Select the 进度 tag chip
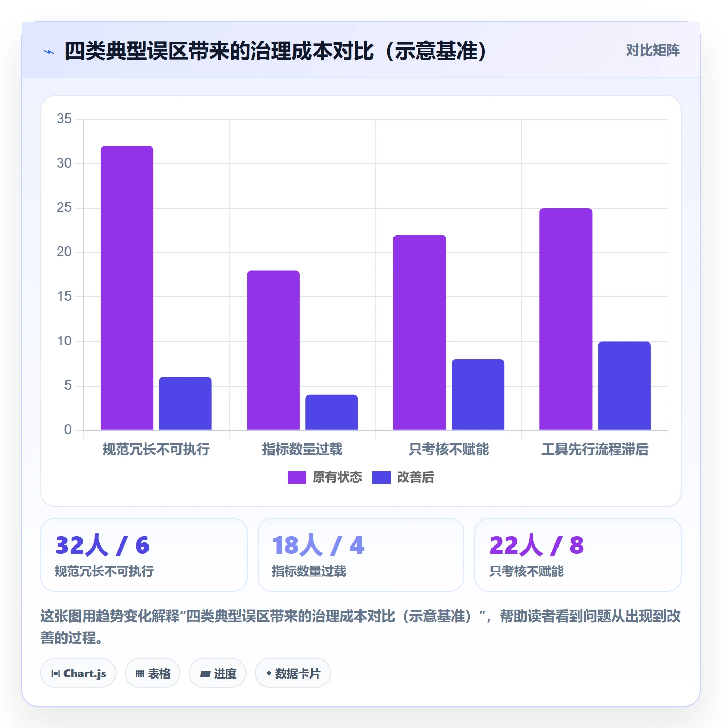 pyautogui.click(x=218, y=673)
